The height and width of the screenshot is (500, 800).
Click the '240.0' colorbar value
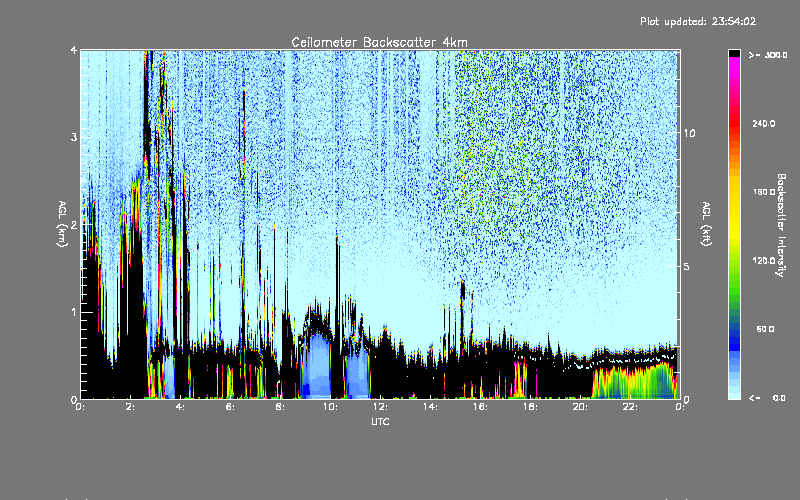764,123
